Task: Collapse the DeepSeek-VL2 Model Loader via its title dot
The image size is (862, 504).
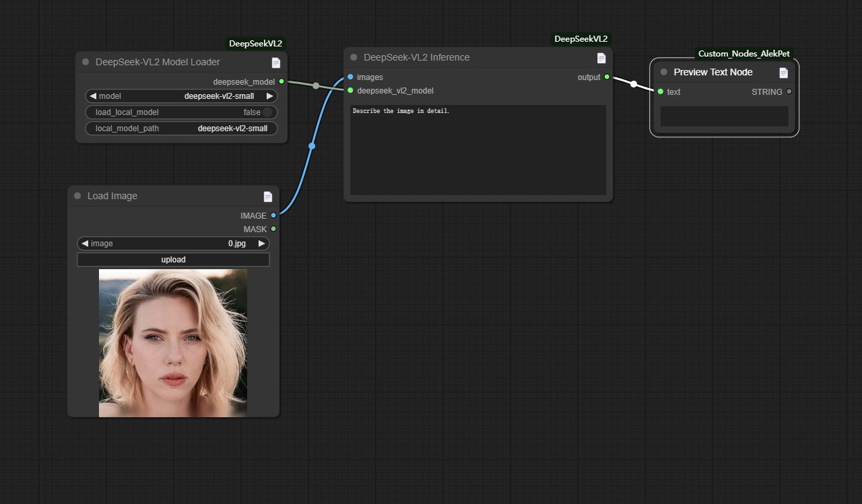Action: click(x=86, y=62)
